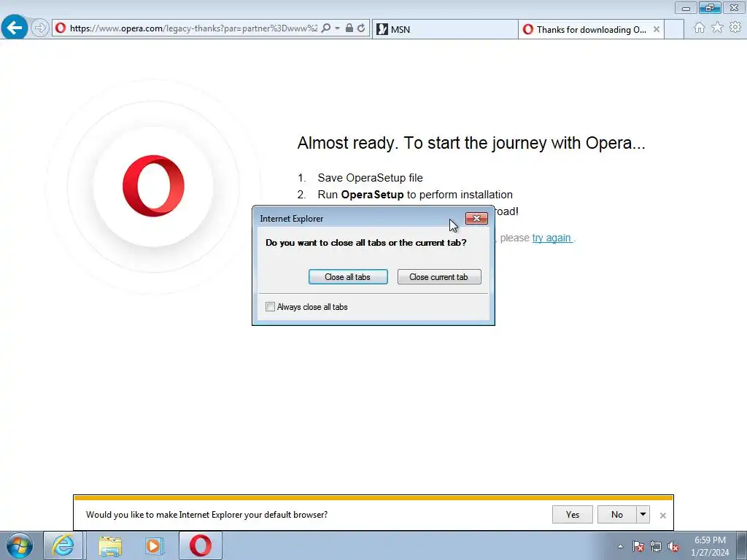Open Favorites star icon

coord(718,28)
